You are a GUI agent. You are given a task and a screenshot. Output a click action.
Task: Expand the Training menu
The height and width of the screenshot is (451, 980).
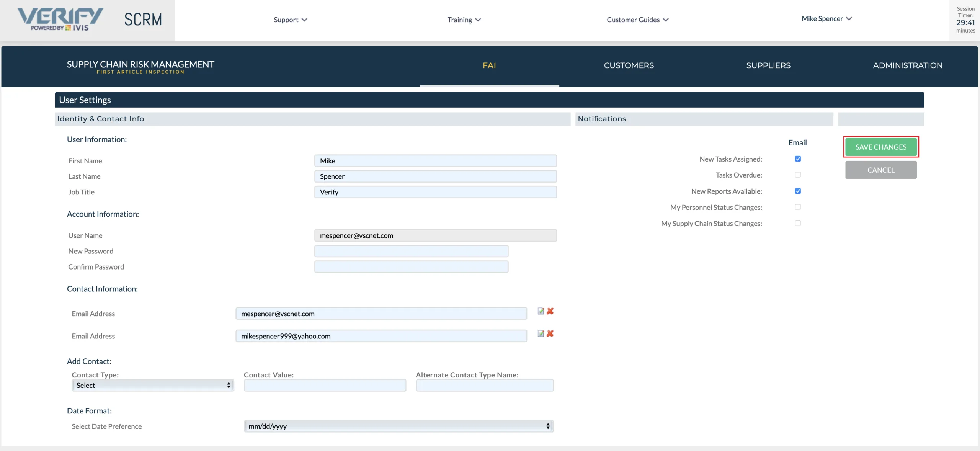coord(464,20)
